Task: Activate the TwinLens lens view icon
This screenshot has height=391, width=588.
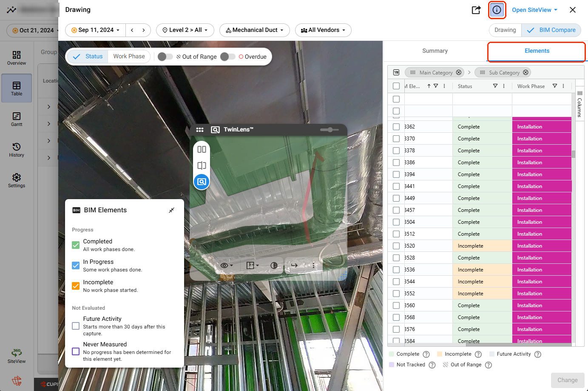Action: coord(202,182)
